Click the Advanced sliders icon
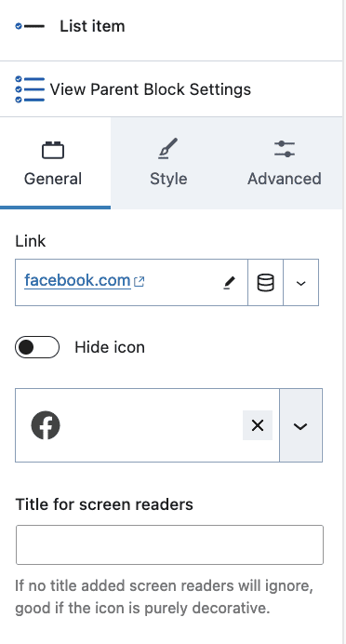This screenshot has width=346, height=644. (x=285, y=149)
